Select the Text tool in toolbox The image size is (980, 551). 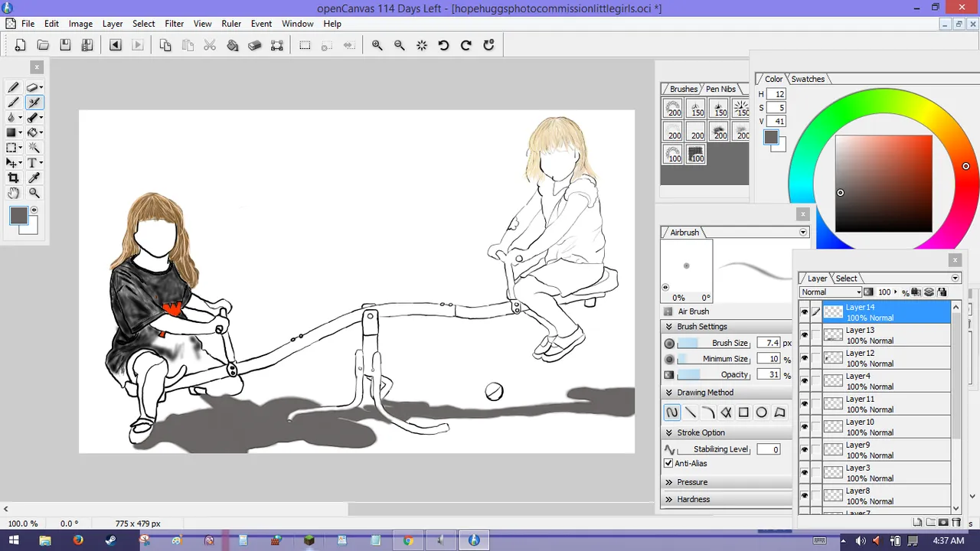[33, 163]
